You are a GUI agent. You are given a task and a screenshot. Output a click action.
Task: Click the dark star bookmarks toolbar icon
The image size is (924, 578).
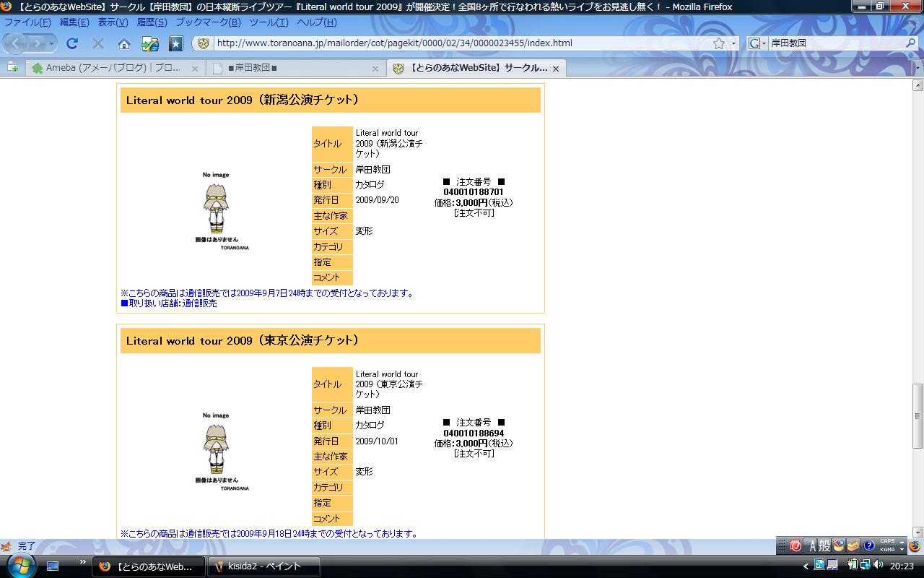(175, 43)
